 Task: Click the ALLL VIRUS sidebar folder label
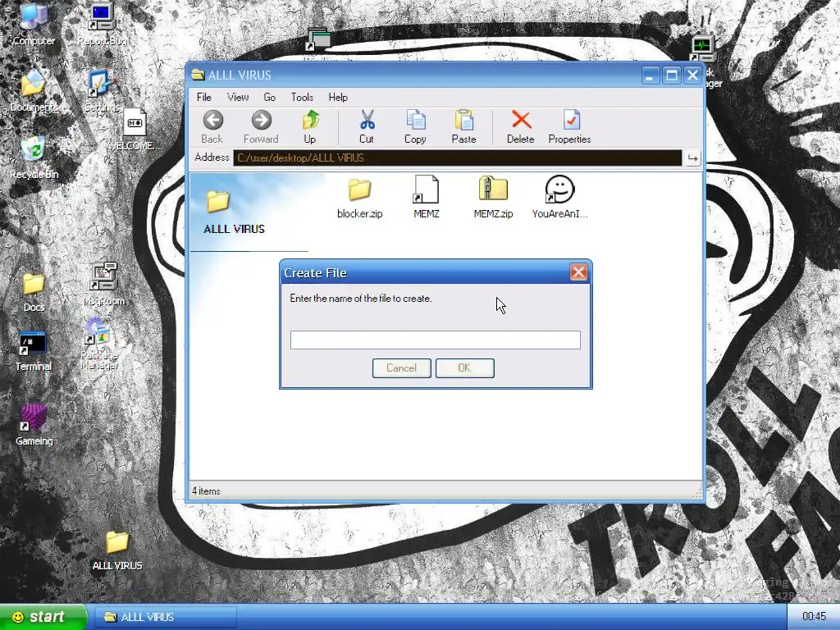coord(234,229)
